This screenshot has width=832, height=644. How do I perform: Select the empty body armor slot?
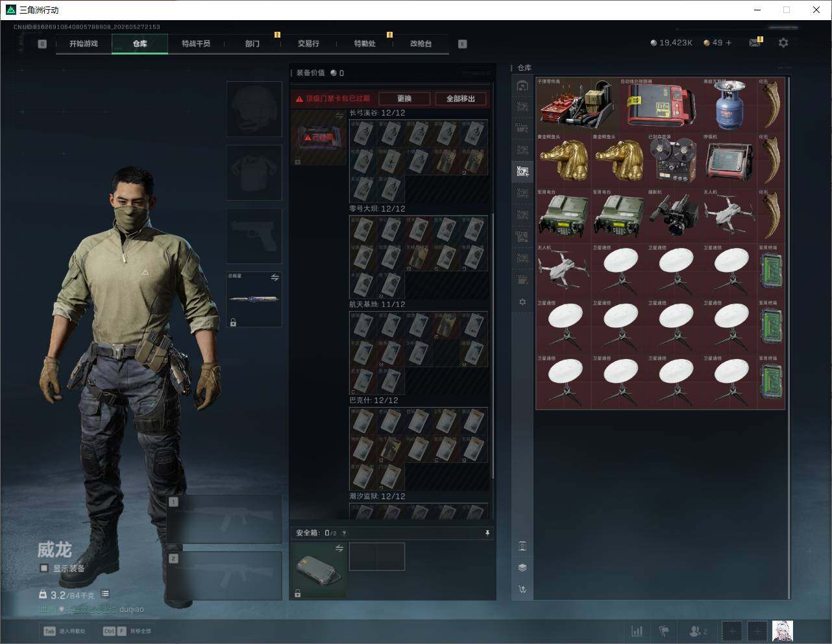[254, 172]
